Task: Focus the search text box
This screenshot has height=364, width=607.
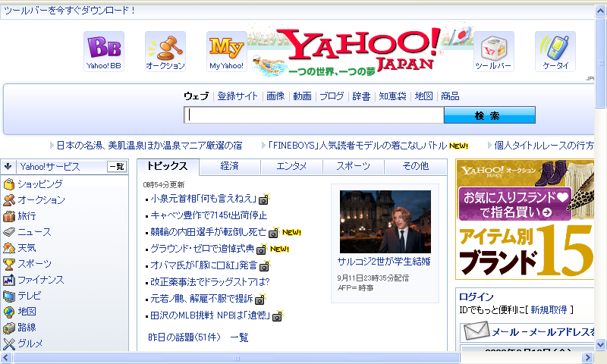Action: 313,115
